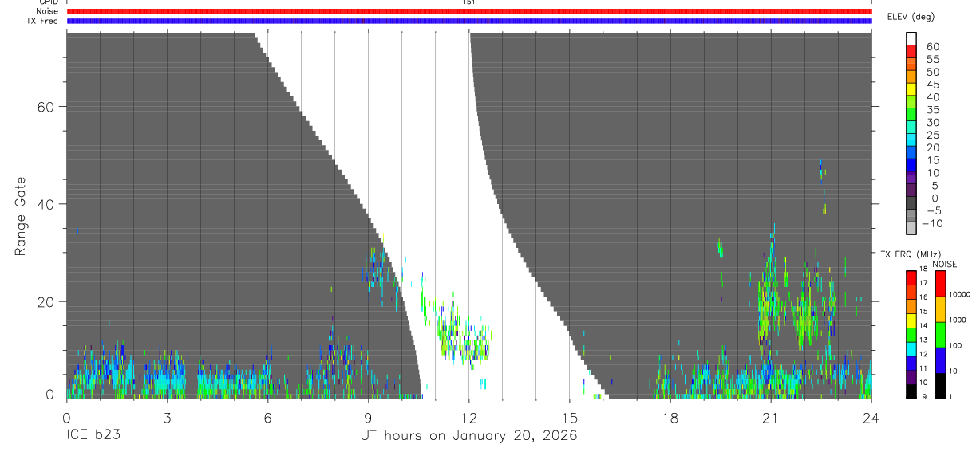Viewport: 980px width, 452px height.
Task: Click the 'ICE b23' radar label
Action: (94, 436)
